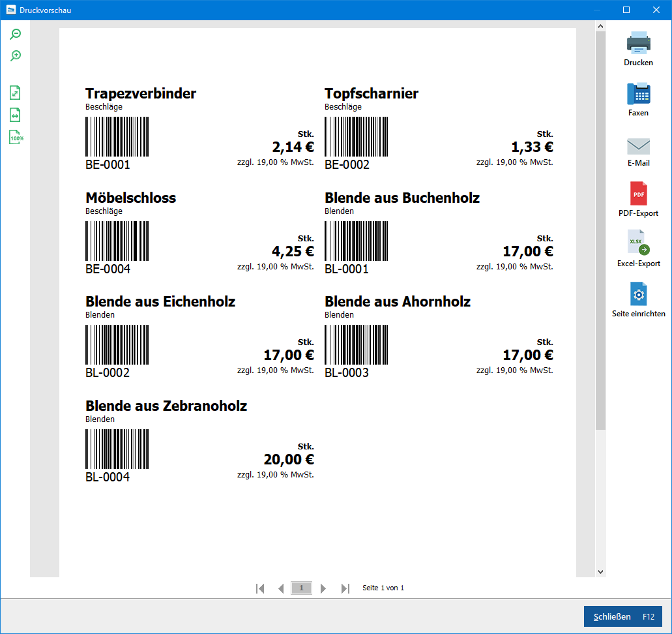
Task: Click the BE-0004 barcode
Action: [x=117, y=241]
